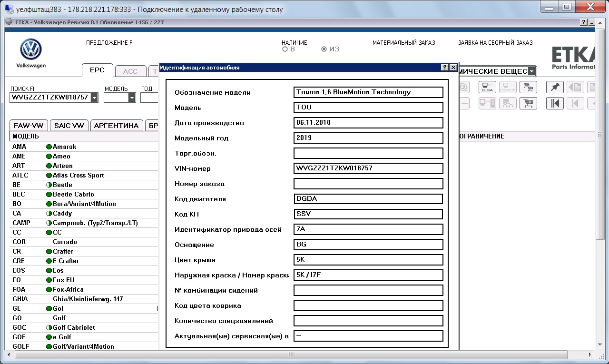Viewport: 609px width, 364px height.
Task: Click the Обозначение модели field with Touran
Action: click(368, 92)
